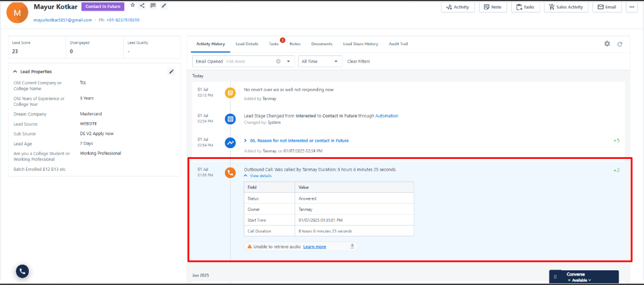Click the Disengaged value 0
This screenshot has height=285, width=644.
click(x=71, y=51)
